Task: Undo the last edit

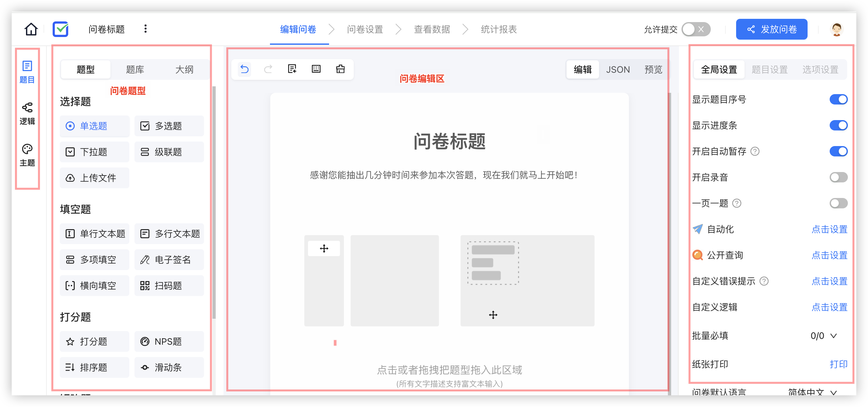Action: (x=245, y=69)
